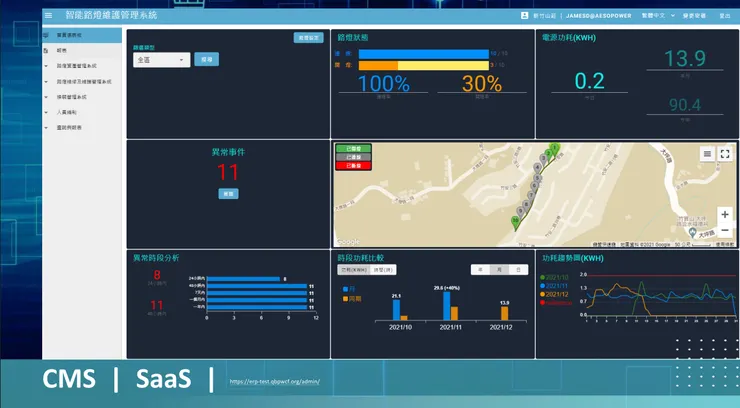The width and height of the screenshot is (740, 408).
Task: Toggle the red map legend filter
Action: (353, 166)
